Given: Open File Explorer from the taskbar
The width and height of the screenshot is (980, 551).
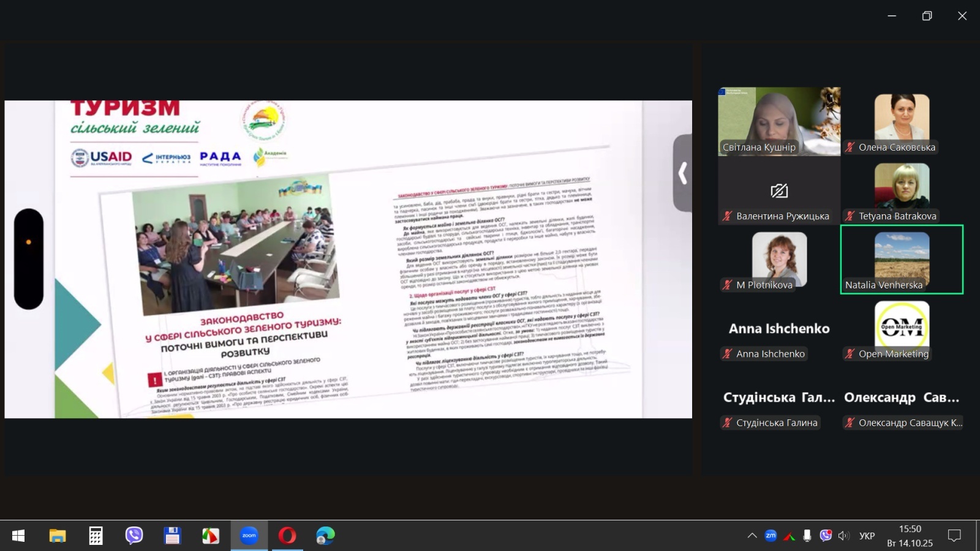Looking at the screenshot, I should point(58,536).
